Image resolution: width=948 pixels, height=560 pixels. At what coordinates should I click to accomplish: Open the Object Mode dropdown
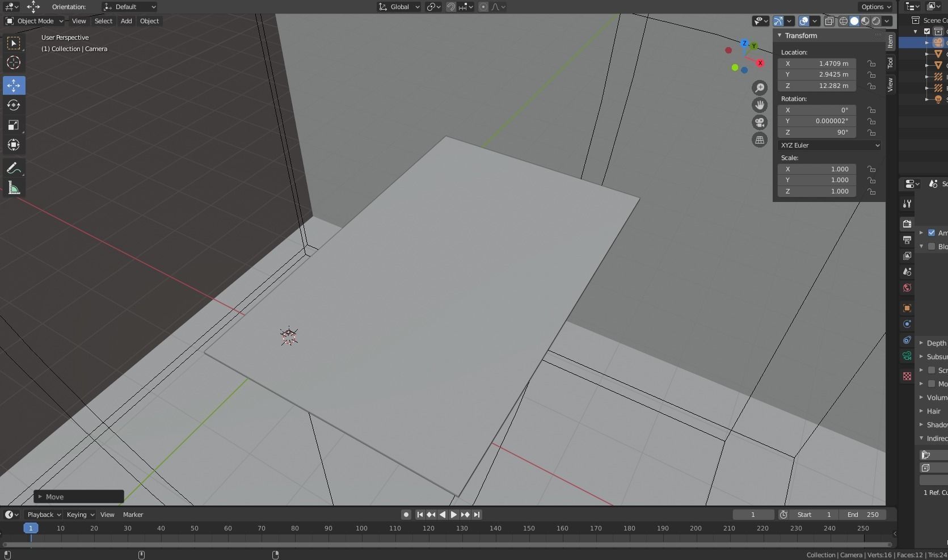(35, 21)
